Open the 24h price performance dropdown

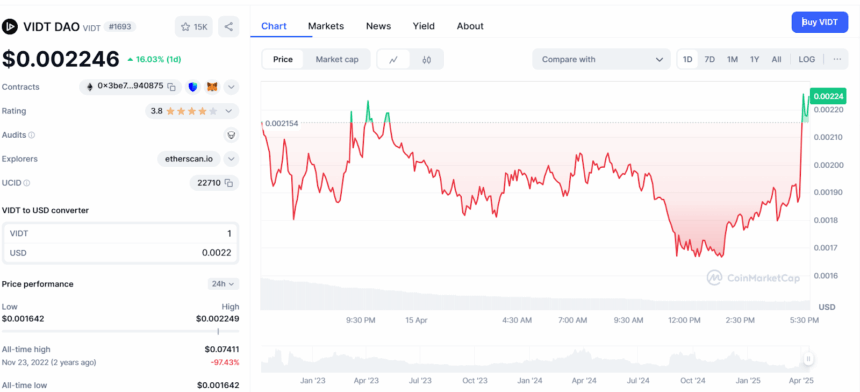point(223,284)
